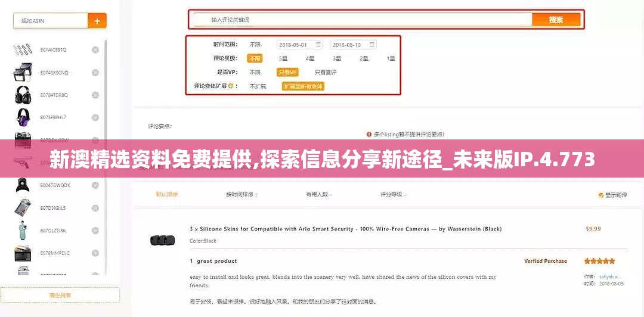Filter reviews by 2星

[x=364, y=58]
